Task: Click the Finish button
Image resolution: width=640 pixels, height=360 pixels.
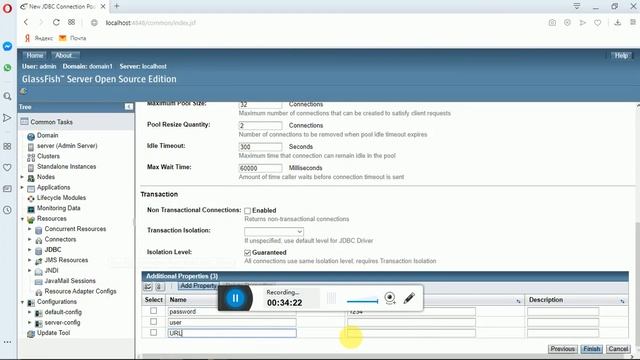Action: point(591,349)
